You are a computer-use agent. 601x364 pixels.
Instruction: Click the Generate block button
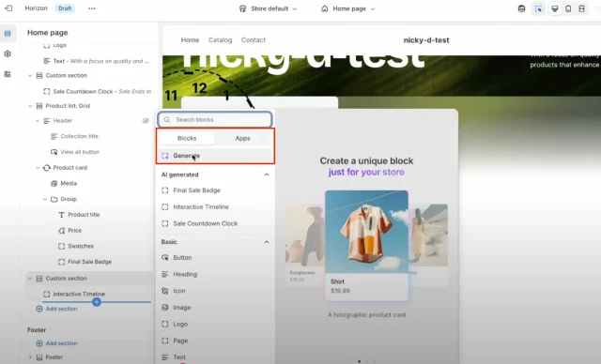215,156
